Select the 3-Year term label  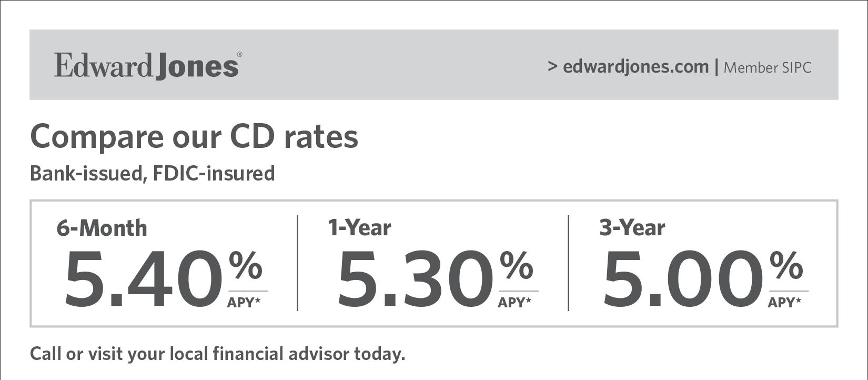[632, 228]
